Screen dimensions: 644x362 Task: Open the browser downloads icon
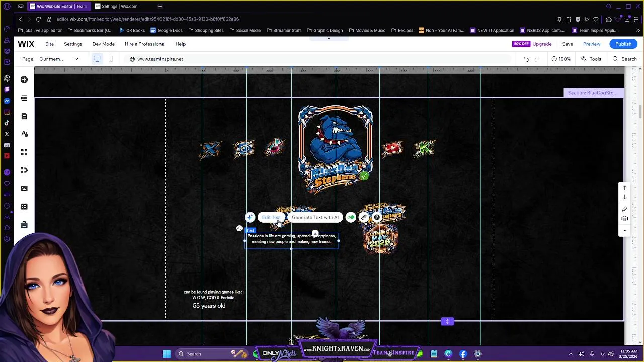click(627, 19)
